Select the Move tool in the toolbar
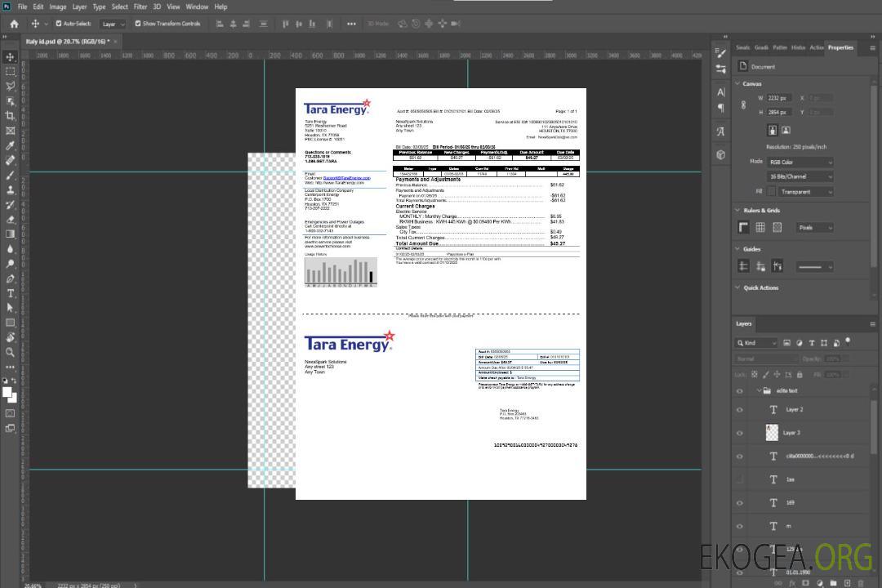The height and width of the screenshot is (588, 882). [11, 56]
